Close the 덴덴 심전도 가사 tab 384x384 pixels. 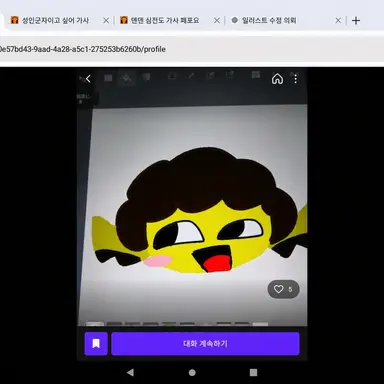217,21
